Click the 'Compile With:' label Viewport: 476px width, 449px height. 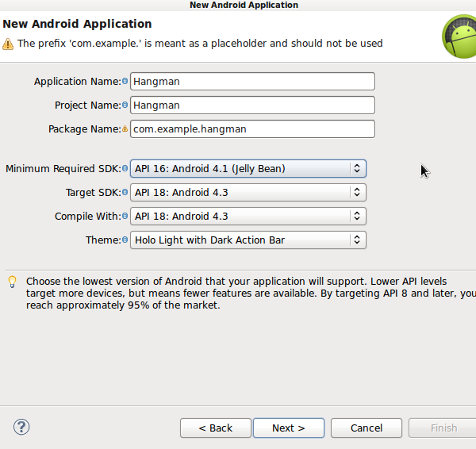pyautogui.click(x=88, y=216)
